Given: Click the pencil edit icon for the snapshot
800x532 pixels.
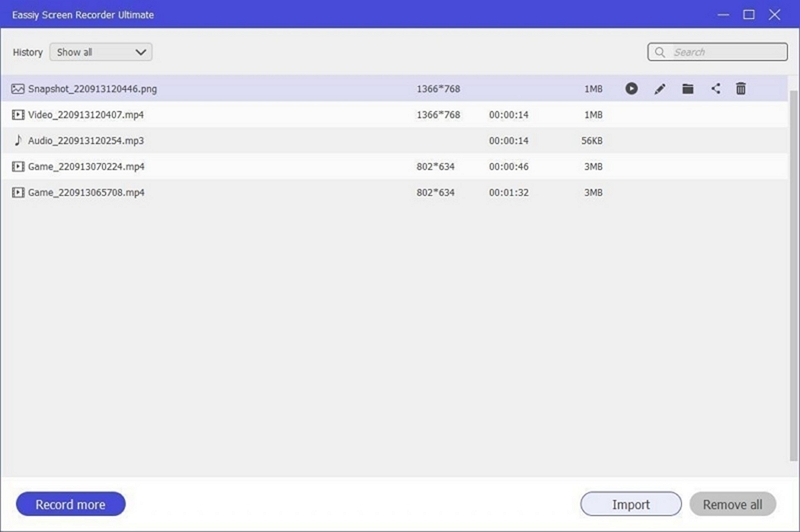Looking at the screenshot, I should point(660,89).
